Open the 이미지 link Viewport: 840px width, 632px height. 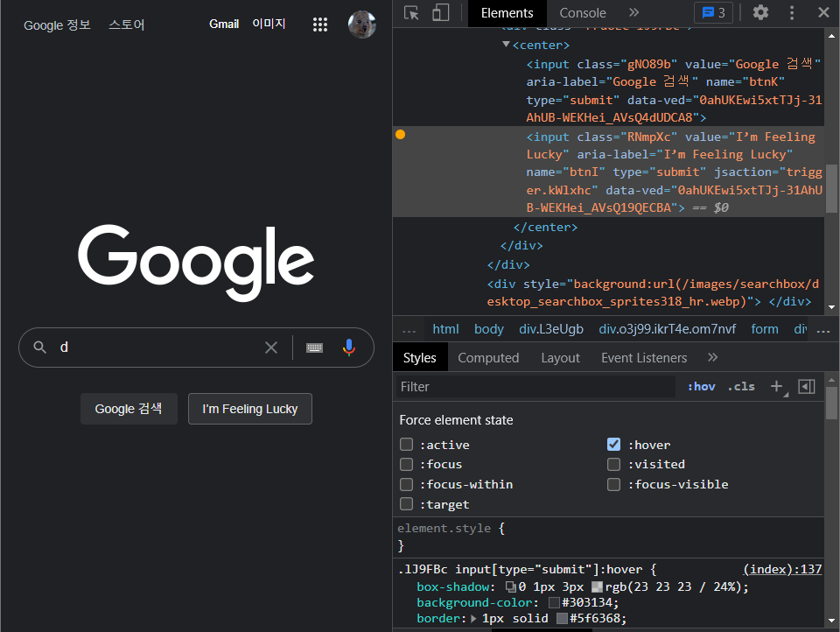[x=269, y=25]
